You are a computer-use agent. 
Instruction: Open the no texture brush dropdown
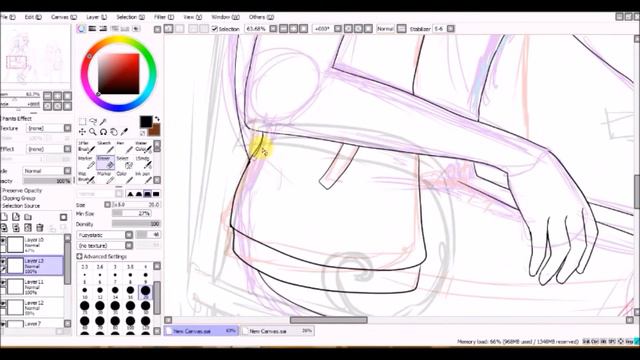click(x=104, y=246)
